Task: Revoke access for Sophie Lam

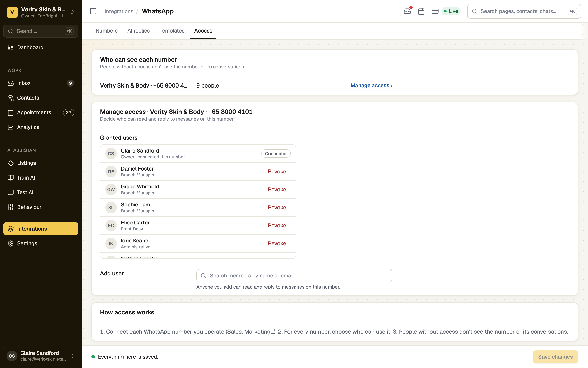Action: coord(277,208)
